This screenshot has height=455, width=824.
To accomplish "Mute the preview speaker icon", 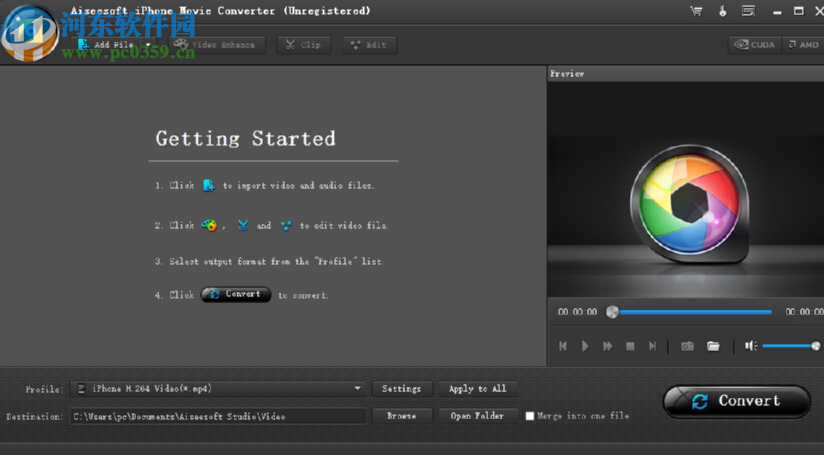I will 750,346.
